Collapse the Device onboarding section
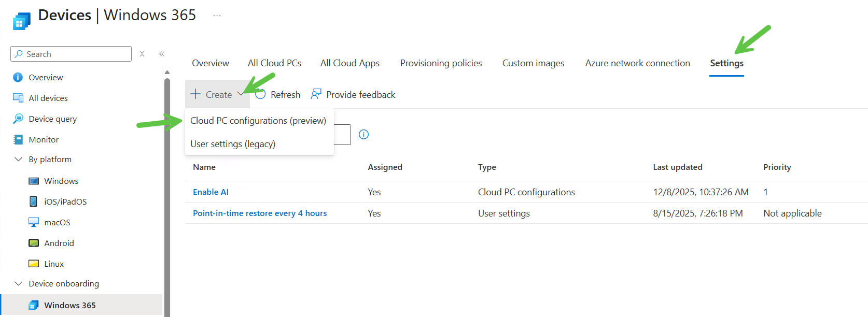The width and height of the screenshot is (868, 317). pyautogui.click(x=18, y=283)
